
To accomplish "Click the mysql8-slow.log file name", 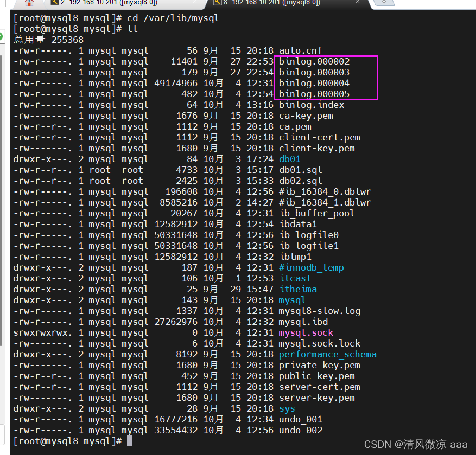I will [320, 311].
